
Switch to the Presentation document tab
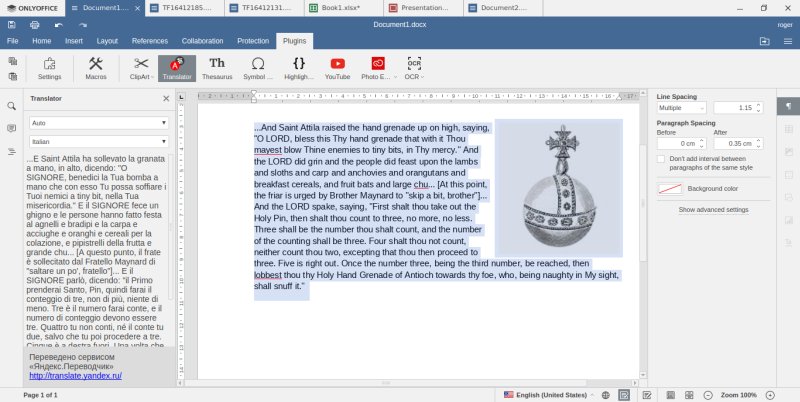pos(423,8)
